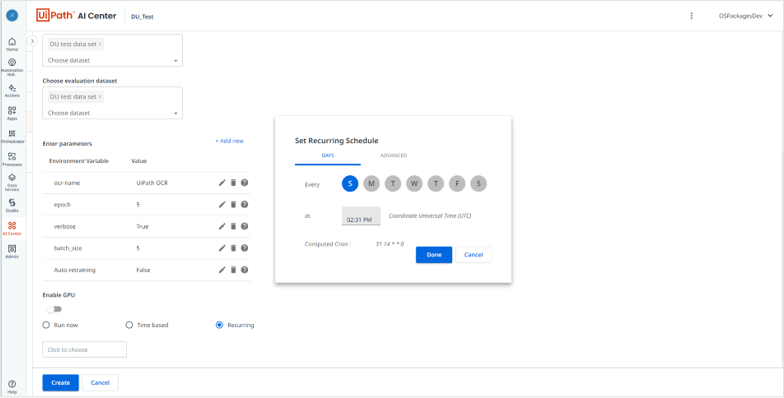Click the computed cron value 31 14 * * 0
784x398 pixels.
(390, 244)
